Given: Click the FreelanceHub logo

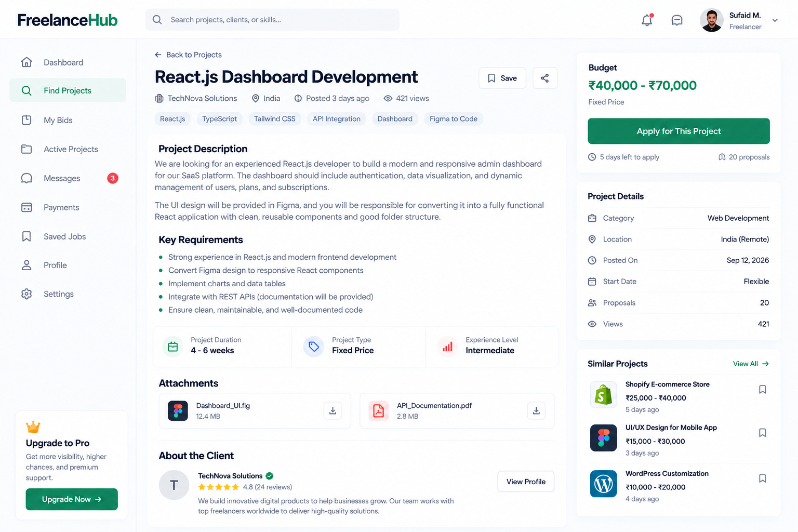Looking at the screenshot, I should click(x=68, y=20).
